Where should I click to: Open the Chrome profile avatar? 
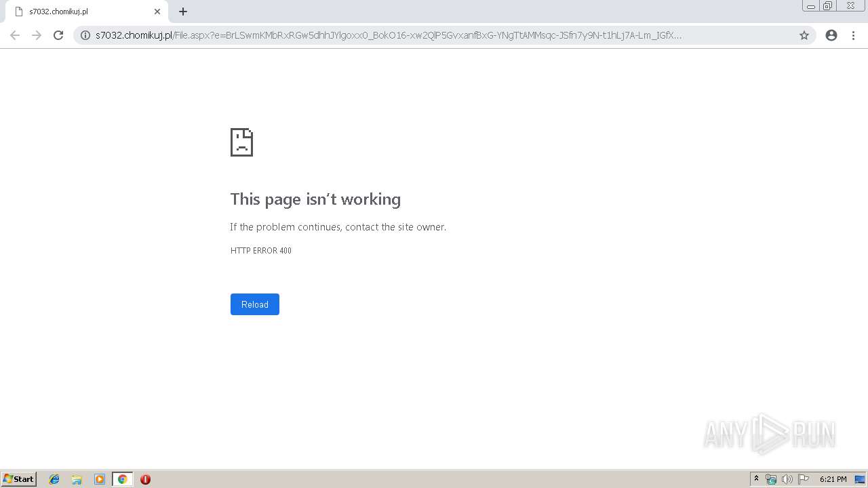pyautogui.click(x=831, y=35)
